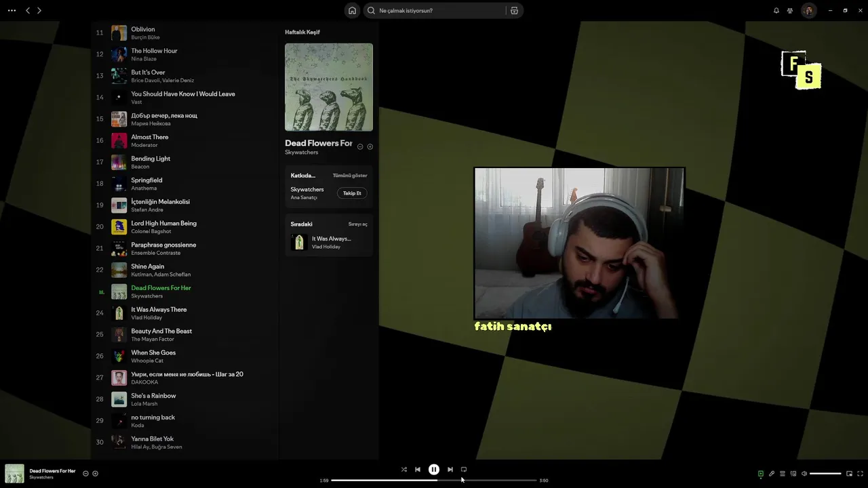This screenshot has height=488, width=868.
Task: Open Skywatchers artist link in bottom bar
Action: 41,477
